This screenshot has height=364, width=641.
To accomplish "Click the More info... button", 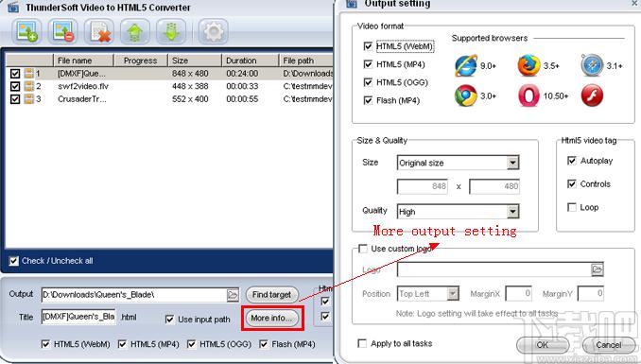I will tap(272, 318).
